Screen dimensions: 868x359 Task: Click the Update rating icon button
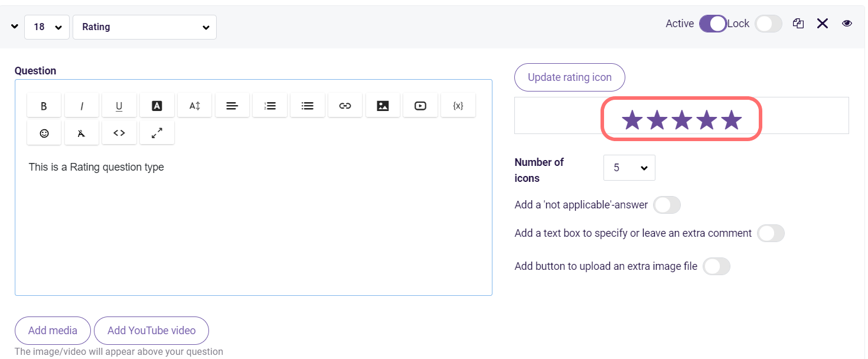click(569, 77)
